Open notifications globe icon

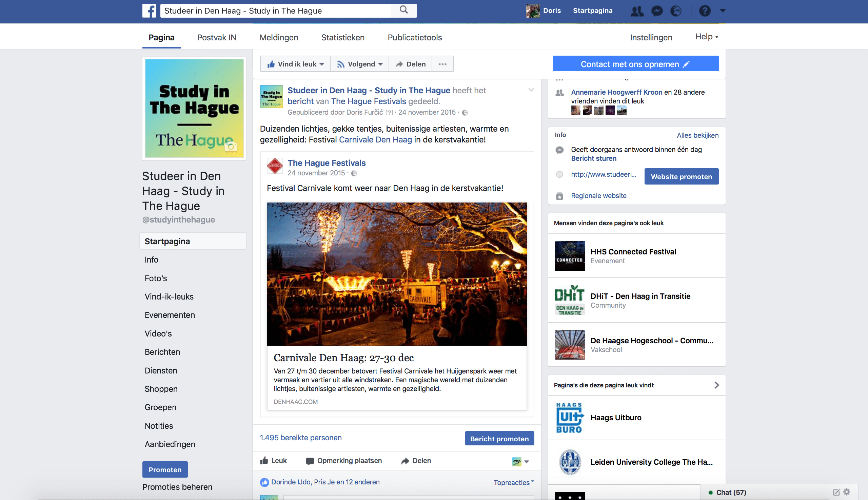[x=676, y=11]
